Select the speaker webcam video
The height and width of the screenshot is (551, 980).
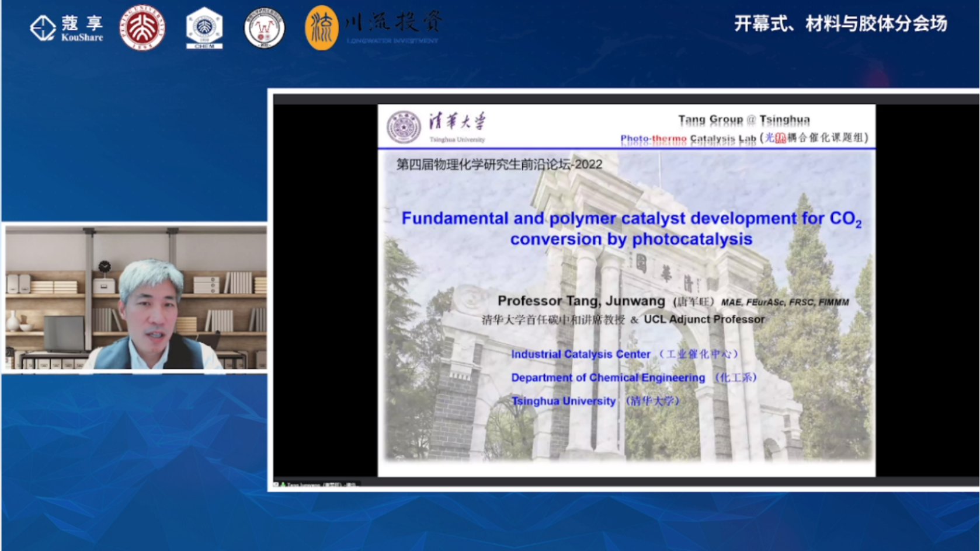pos(135,298)
